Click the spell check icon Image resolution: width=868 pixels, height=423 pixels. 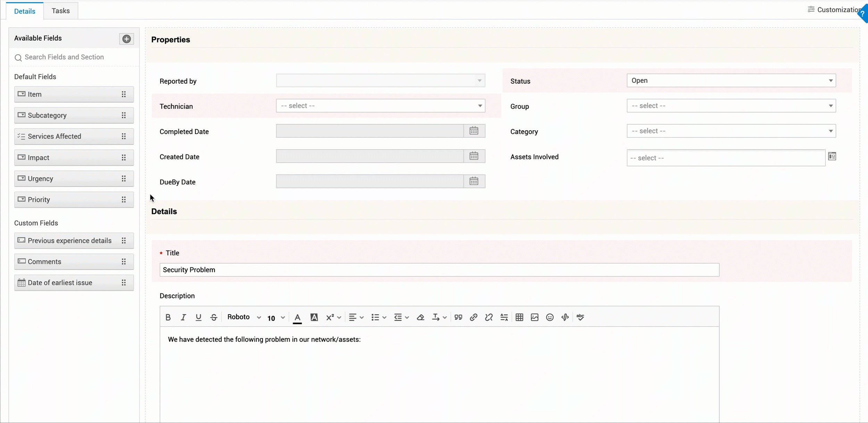tap(580, 317)
